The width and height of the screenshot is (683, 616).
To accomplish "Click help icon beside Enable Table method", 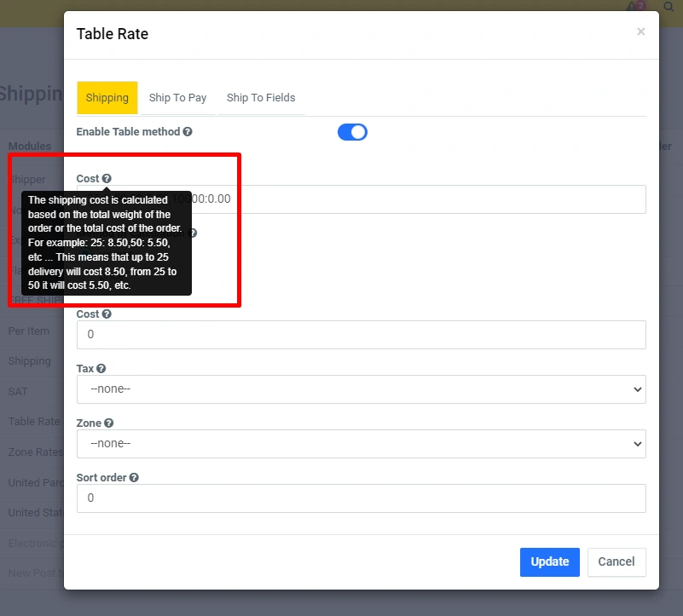I will click(x=188, y=132).
